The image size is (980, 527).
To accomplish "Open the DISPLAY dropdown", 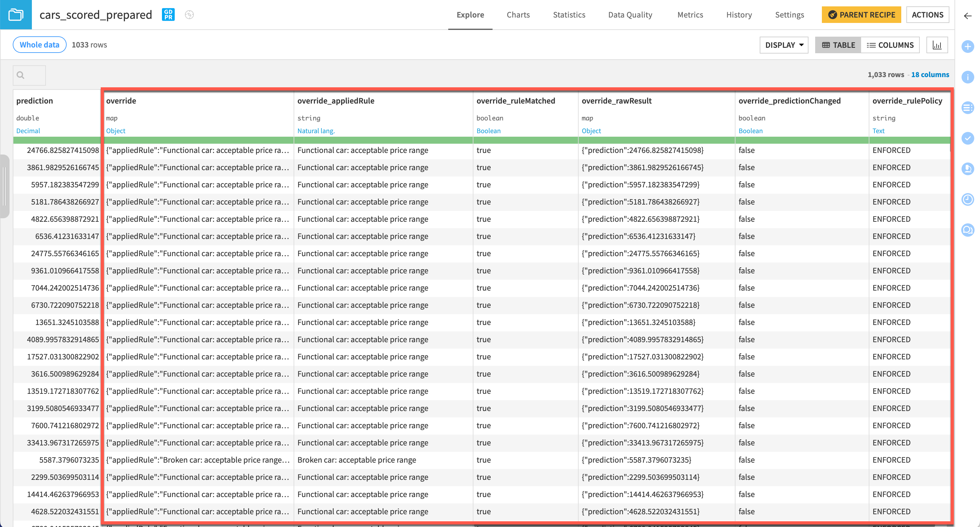I will tap(783, 45).
